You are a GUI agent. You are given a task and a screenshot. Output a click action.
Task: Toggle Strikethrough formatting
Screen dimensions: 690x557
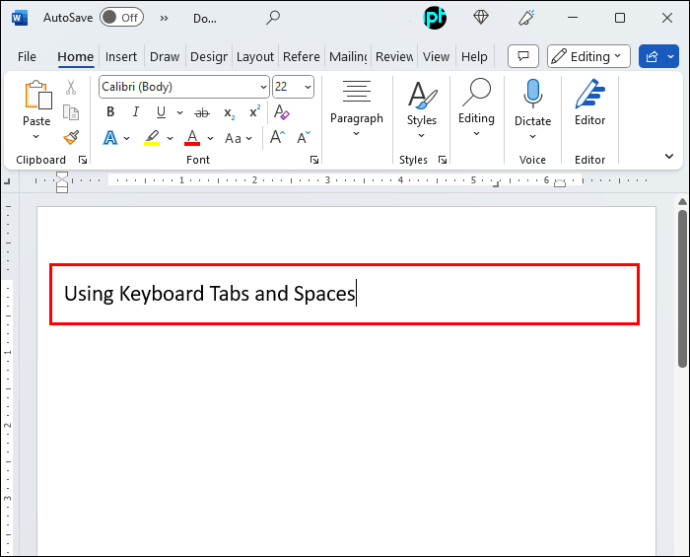click(202, 113)
